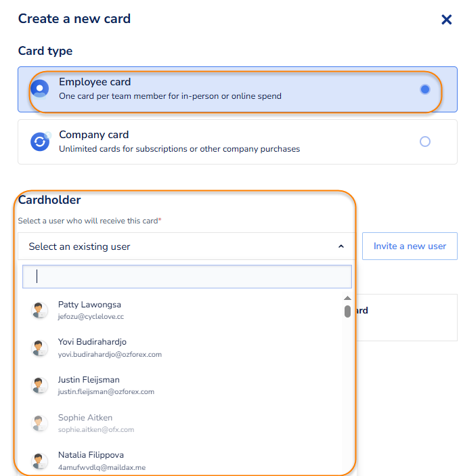The height and width of the screenshot is (476, 461).
Task: Select the Employee card radio button
Action: click(424, 89)
